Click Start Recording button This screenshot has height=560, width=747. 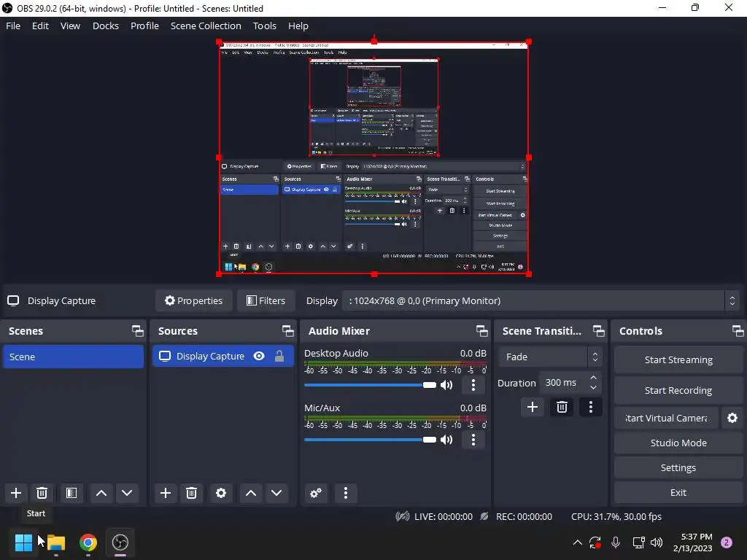678,391
